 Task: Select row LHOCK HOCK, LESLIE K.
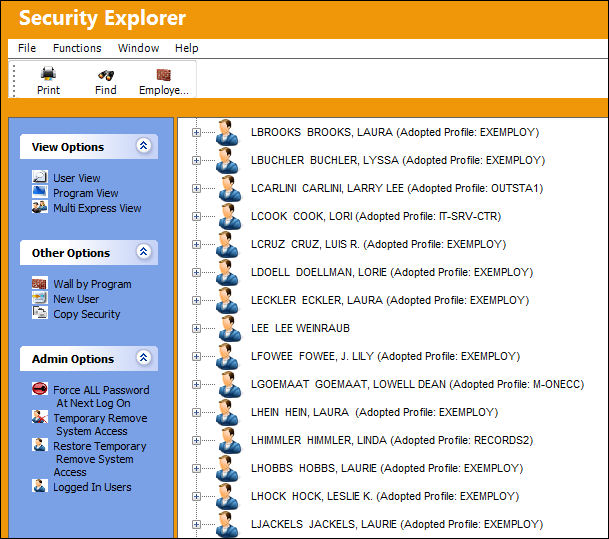(x=385, y=496)
